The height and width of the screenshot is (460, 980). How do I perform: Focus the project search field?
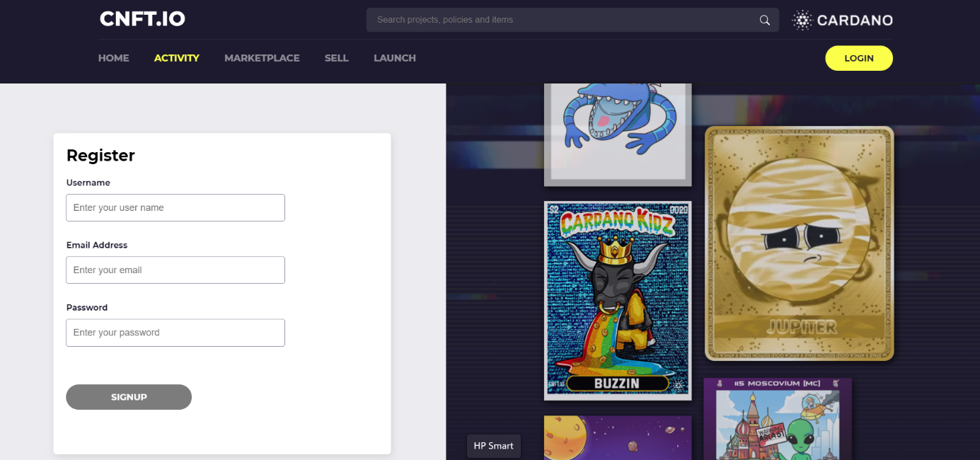pyautogui.click(x=572, y=20)
